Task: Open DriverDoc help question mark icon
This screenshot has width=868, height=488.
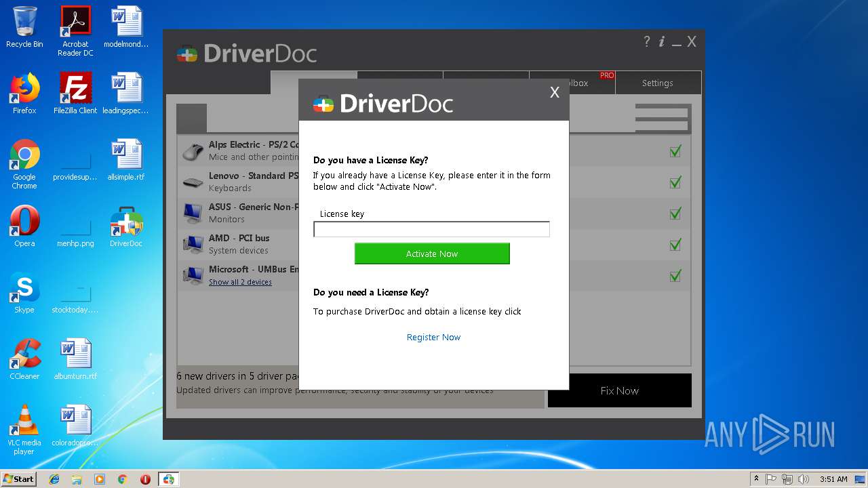Action: [x=647, y=41]
